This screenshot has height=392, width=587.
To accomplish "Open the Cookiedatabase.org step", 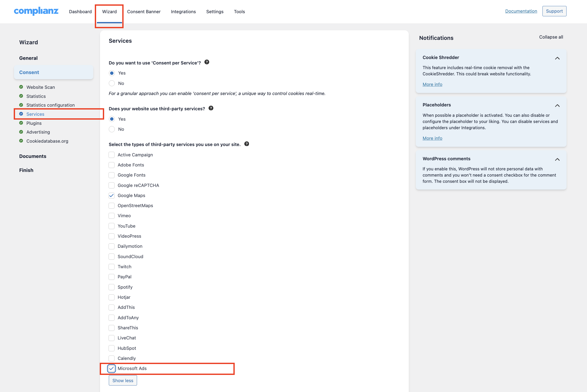I will pos(47,141).
